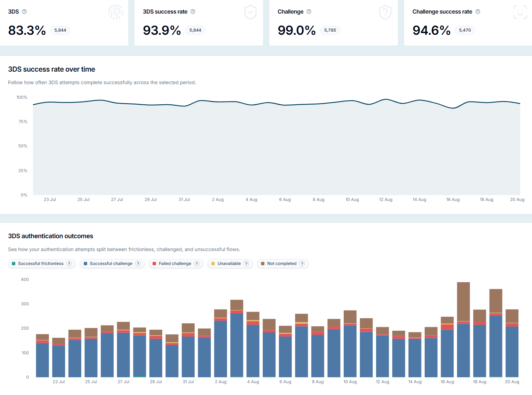Image resolution: width=532 pixels, height=395 pixels.
Task: Select the 2 Aug label on the success rate chart
Action: (x=218, y=200)
